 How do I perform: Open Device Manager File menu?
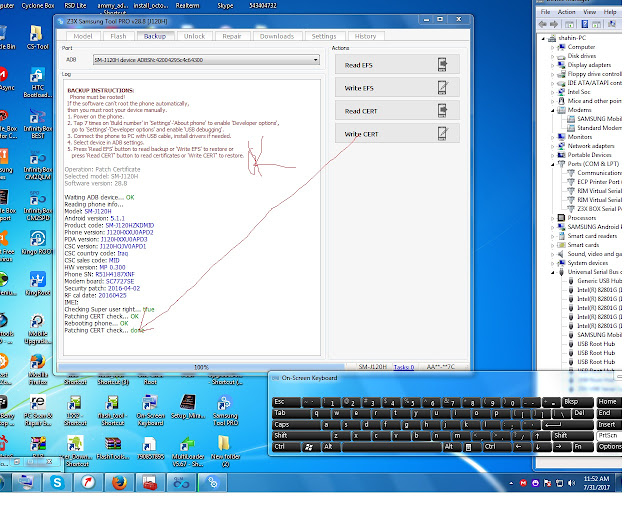[545, 12]
